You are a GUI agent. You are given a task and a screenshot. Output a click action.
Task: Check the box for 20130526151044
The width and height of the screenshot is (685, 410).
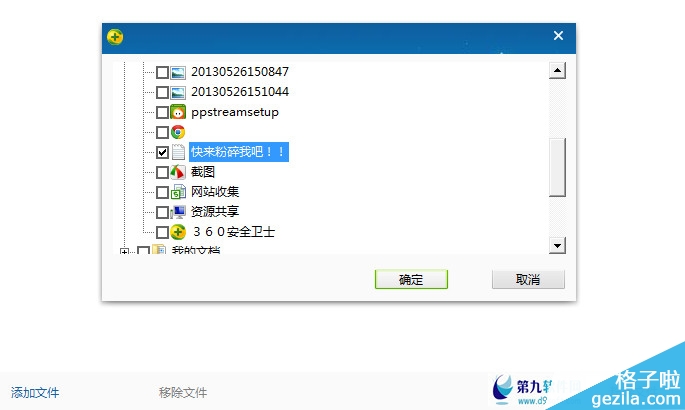(x=162, y=92)
